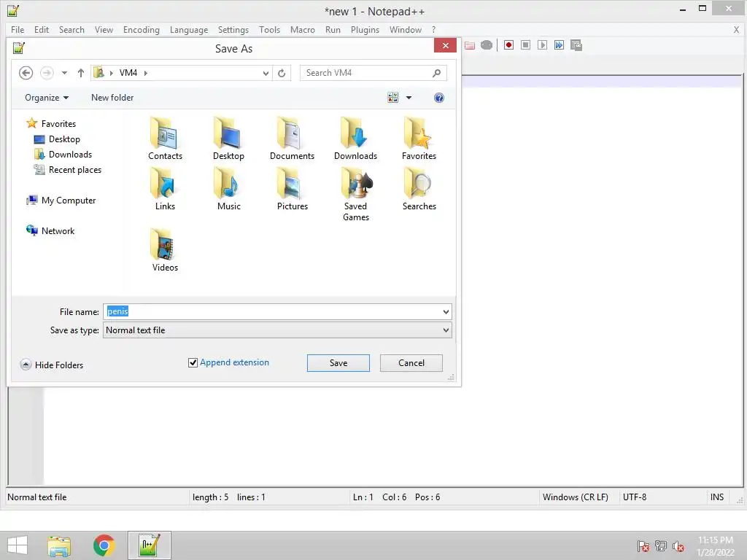The height and width of the screenshot is (560, 747).
Task: Run macro multiple times icon
Action: coord(559,45)
